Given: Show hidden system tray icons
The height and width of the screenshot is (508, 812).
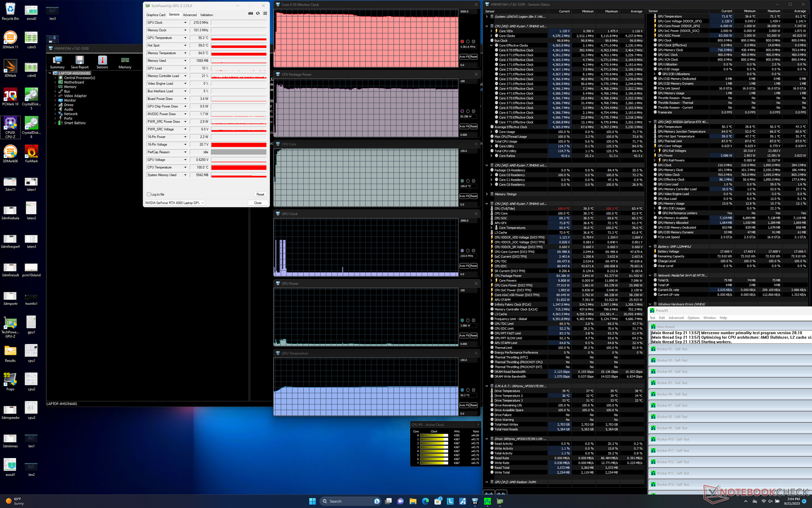Looking at the screenshot, I should coord(745,501).
